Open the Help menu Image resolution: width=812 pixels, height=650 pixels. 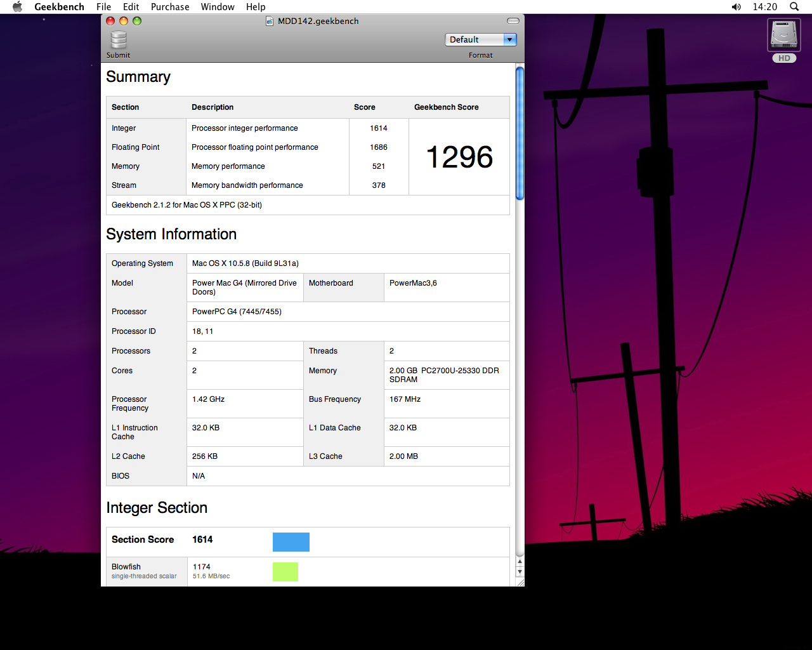click(256, 7)
